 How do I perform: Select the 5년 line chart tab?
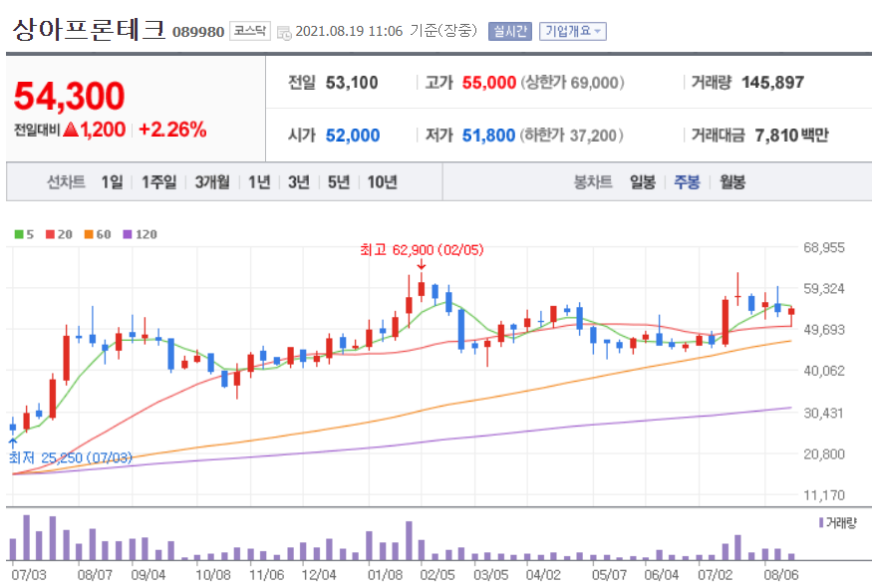[339, 182]
